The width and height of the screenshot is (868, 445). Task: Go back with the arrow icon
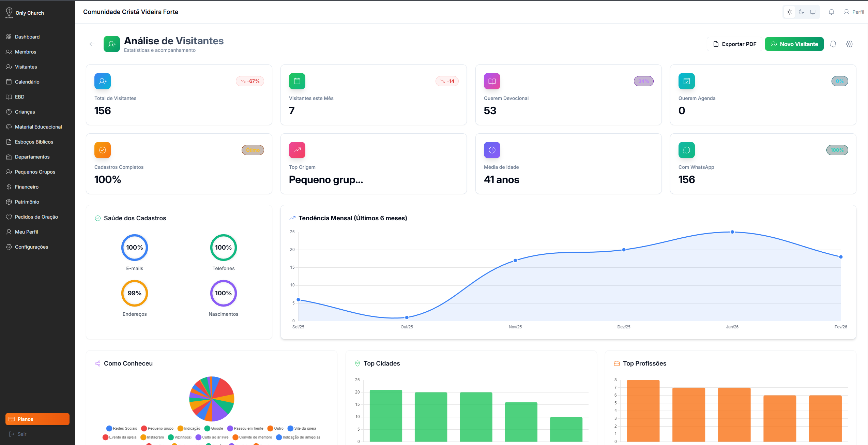tap(92, 44)
